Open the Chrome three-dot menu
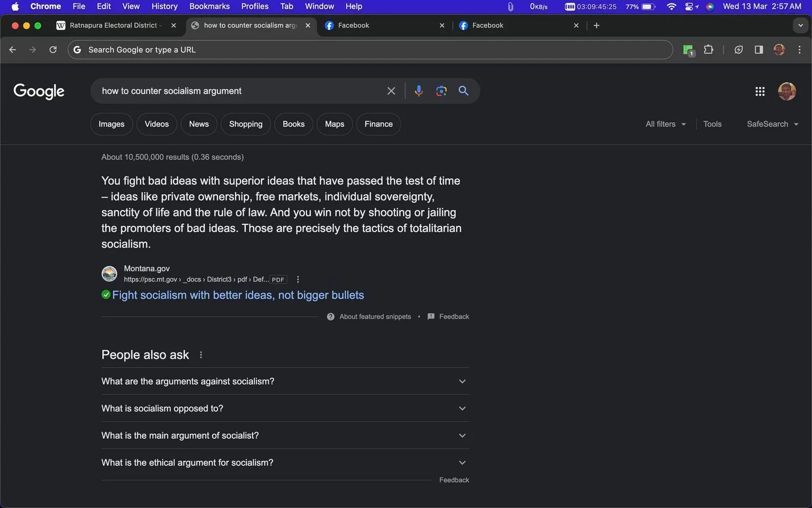Viewport: 812px width, 508px height. [x=799, y=50]
